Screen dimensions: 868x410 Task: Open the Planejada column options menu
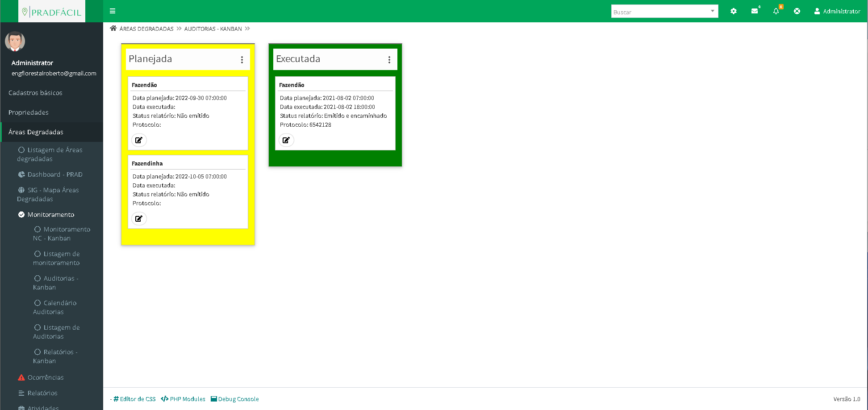pos(242,60)
